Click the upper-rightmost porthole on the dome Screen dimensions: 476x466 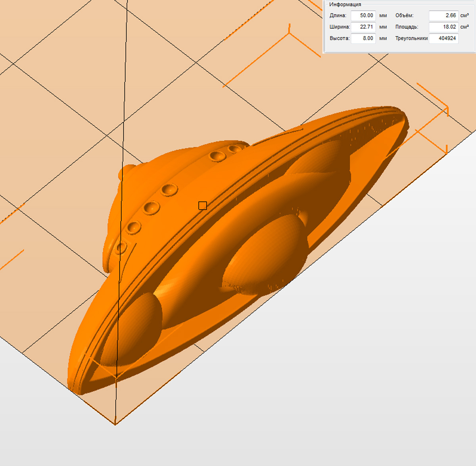(235, 149)
